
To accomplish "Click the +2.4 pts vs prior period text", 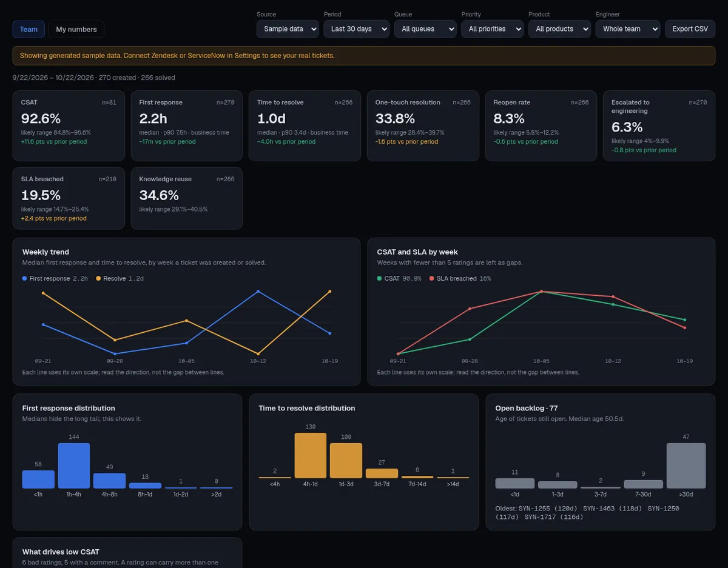I will point(54,218).
